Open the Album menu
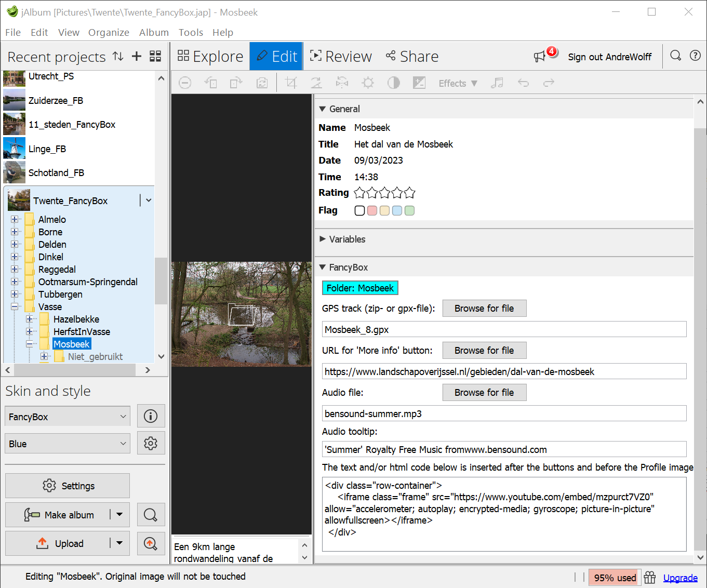707x588 pixels. click(x=154, y=33)
